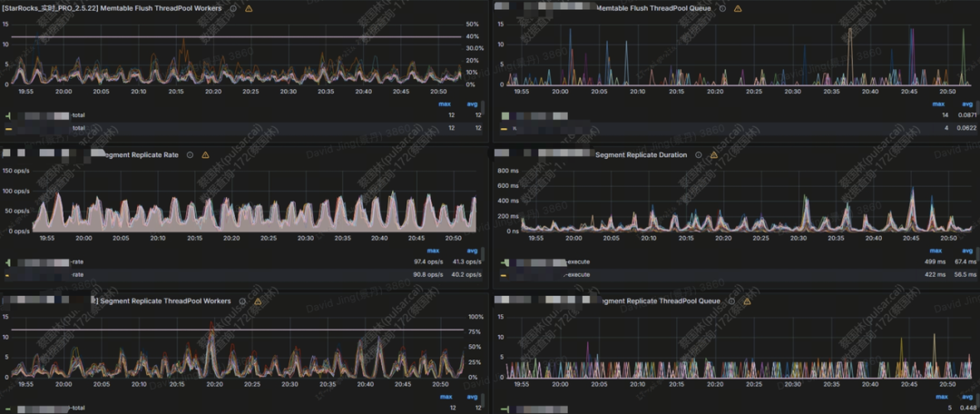This screenshot has width=980, height=414.
Task: Click green series swatch in Memtable Flush Queue legend
Action: [505, 115]
